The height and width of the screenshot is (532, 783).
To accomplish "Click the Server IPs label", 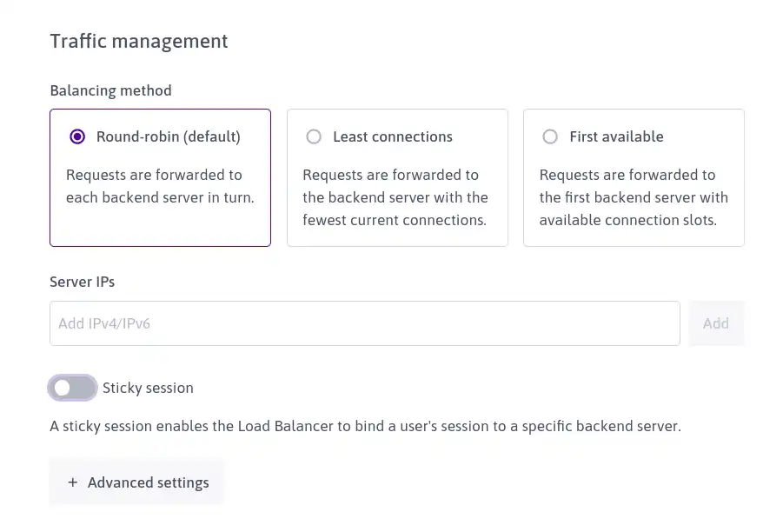I will (83, 282).
